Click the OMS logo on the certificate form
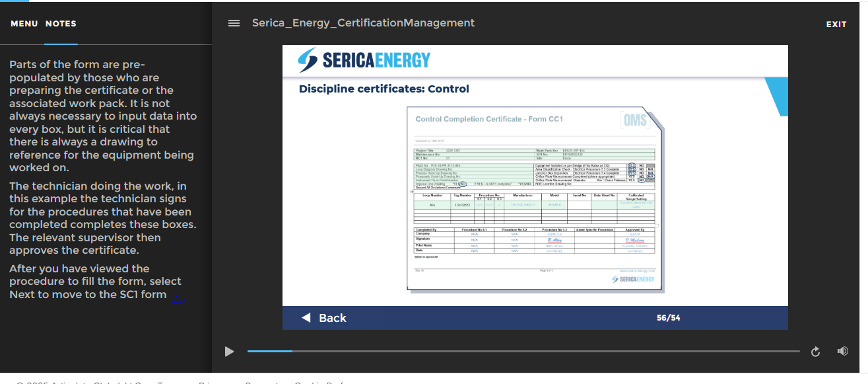Image resolution: width=868 pixels, height=384 pixels. [x=636, y=120]
